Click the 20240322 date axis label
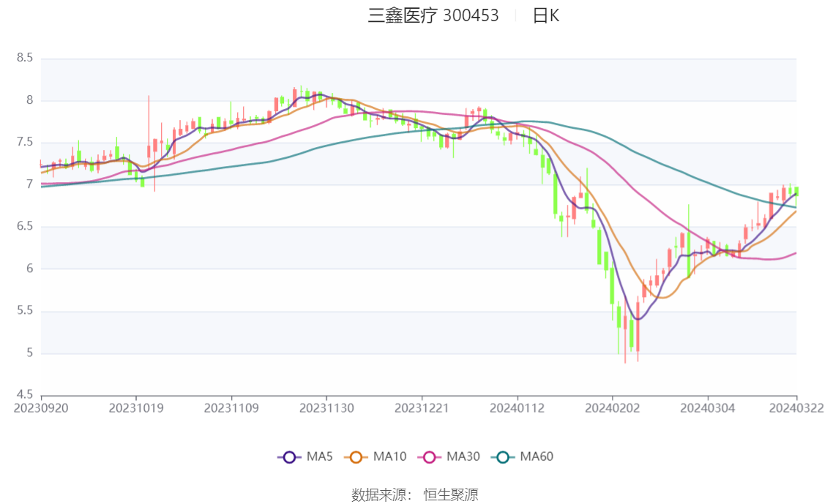Viewport: 830px width, 504px height. 796,408
